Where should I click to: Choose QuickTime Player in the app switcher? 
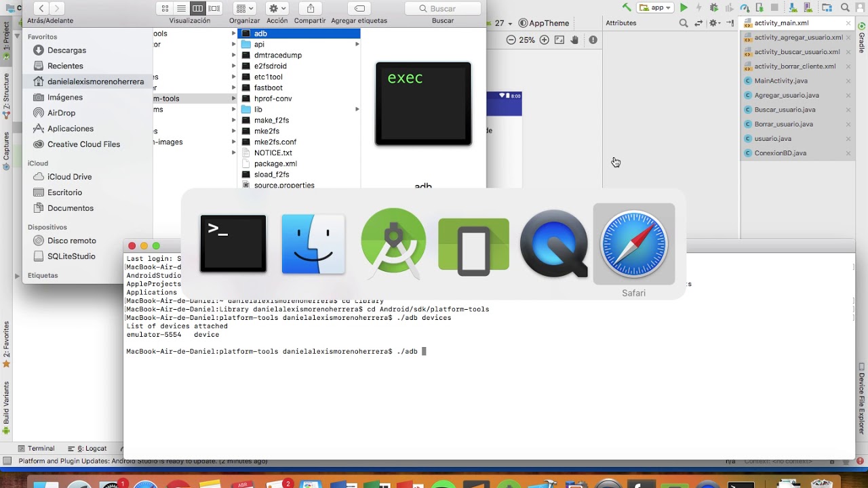pos(554,243)
